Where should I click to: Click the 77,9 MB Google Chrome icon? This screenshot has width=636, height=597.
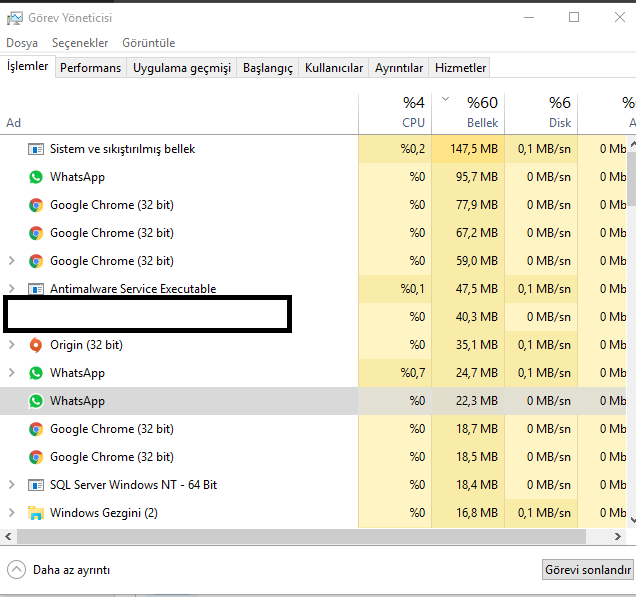[x=36, y=205]
